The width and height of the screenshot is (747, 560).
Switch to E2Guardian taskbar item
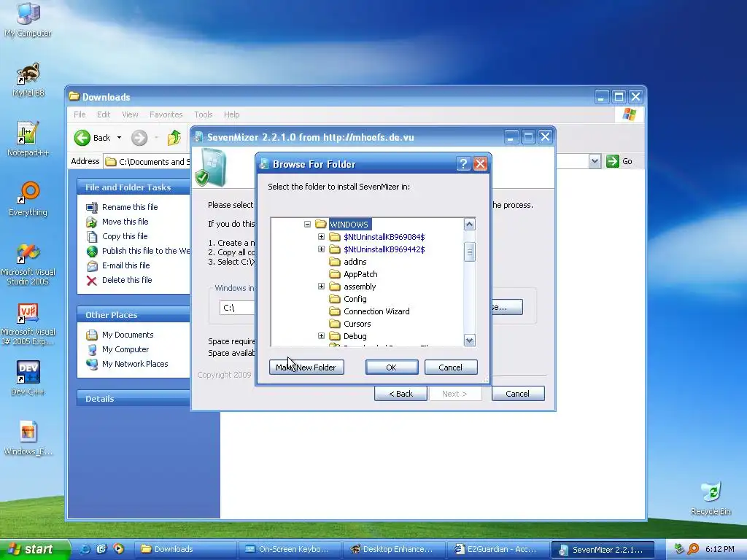[498, 550]
